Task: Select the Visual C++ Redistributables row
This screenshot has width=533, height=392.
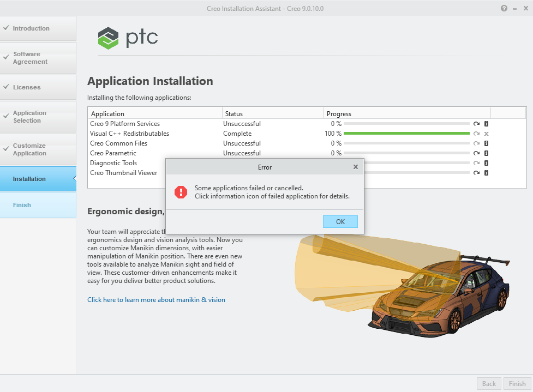Action: [307, 134]
